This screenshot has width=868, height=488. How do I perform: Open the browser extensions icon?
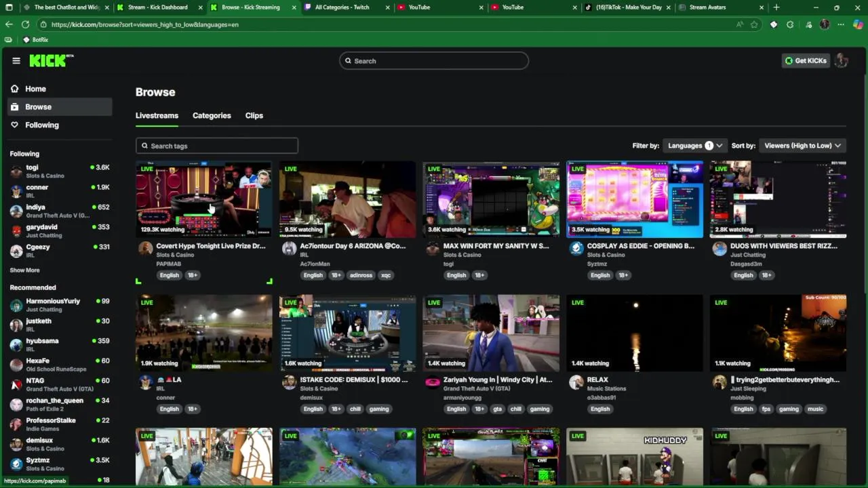pyautogui.click(x=790, y=24)
